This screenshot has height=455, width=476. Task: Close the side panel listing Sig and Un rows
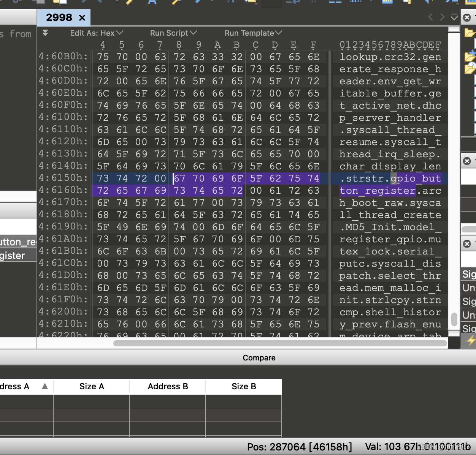tap(467, 244)
